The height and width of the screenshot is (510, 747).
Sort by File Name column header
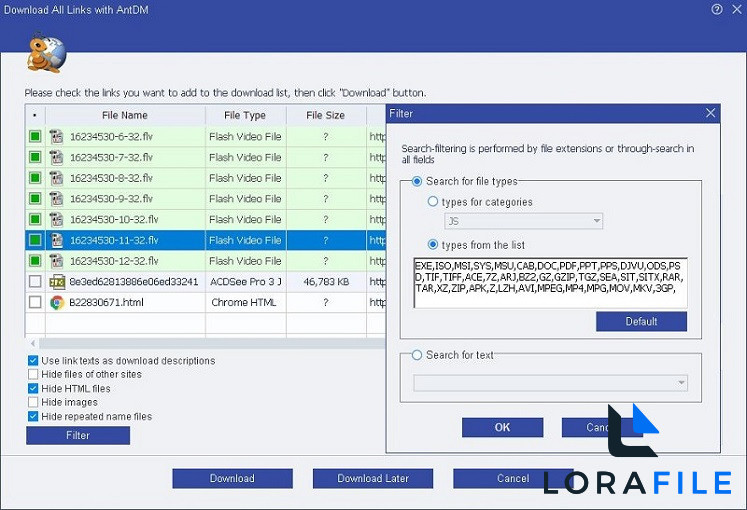click(125, 115)
